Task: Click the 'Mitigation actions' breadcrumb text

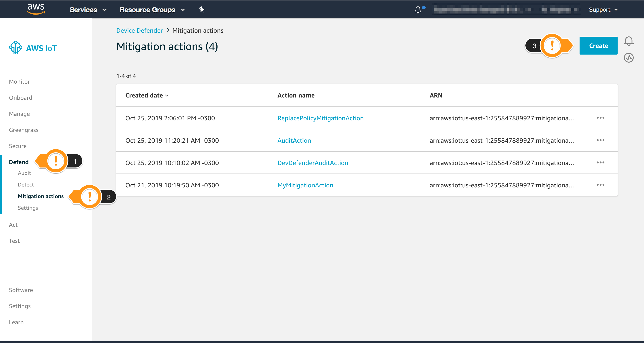Action: click(198, 30)
